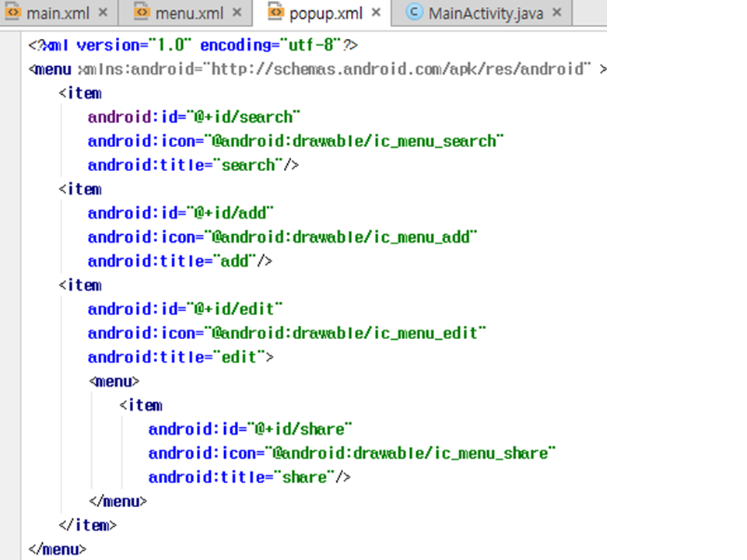Click the closing </item> tag

click(x=87, y=525)
